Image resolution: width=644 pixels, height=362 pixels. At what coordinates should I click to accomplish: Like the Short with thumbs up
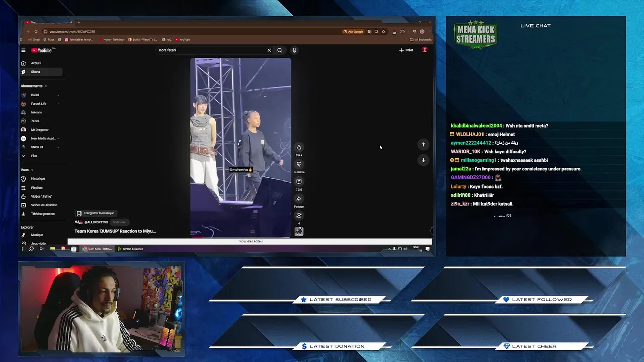(x=299, y=147)
